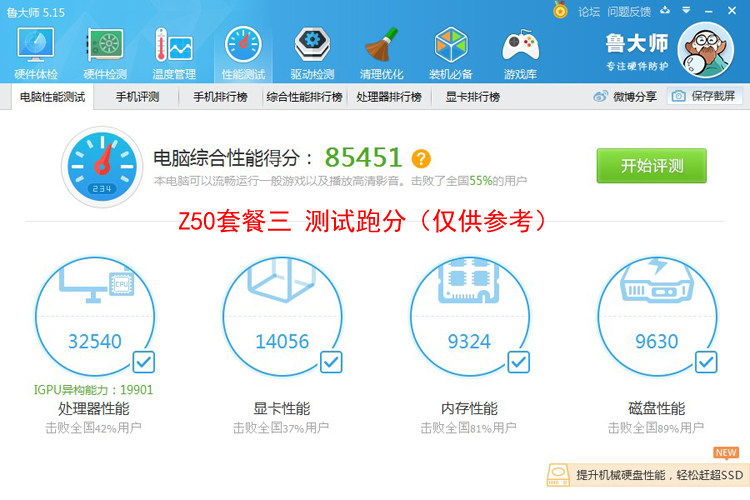Switch to 处理器排行榜 tab
750x500 pixels.
pos(388,97)
